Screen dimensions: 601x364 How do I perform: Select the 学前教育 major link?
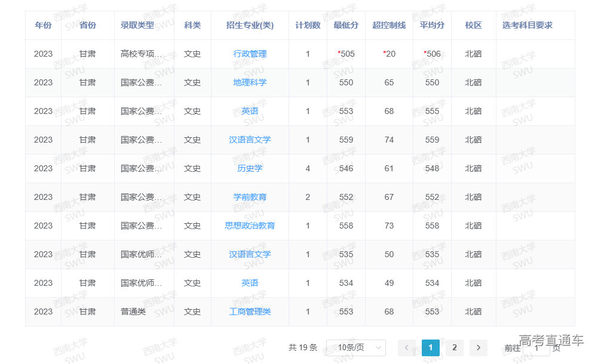point(250,197)
